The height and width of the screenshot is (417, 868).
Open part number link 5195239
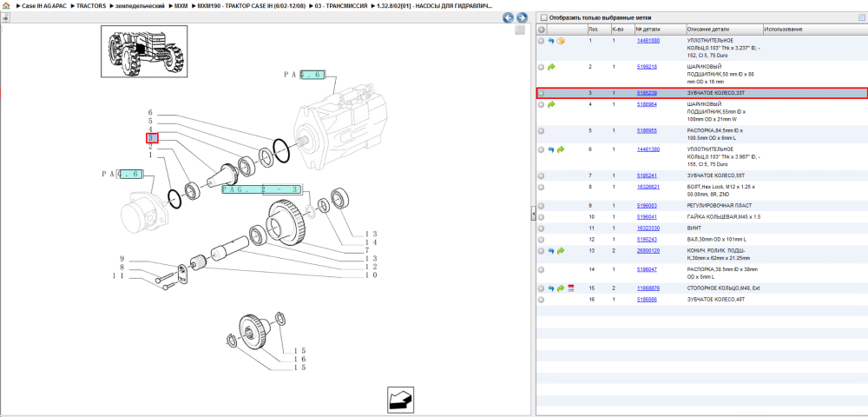click(x=648, y=93)
